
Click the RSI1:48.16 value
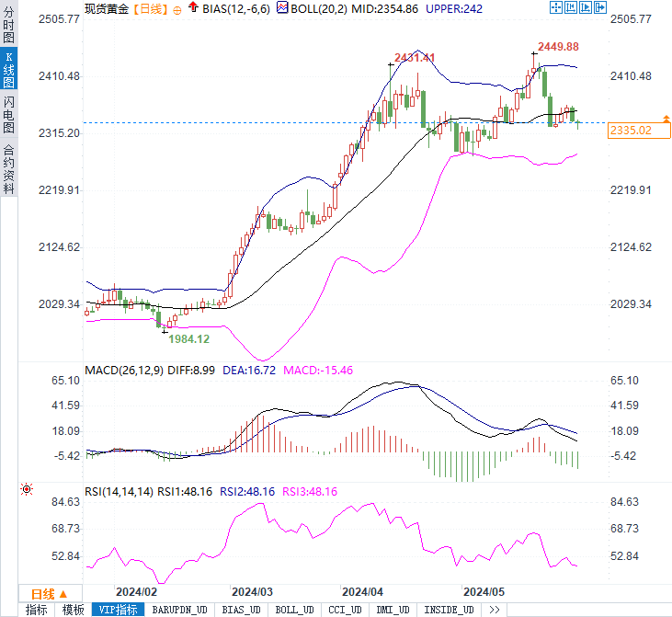pos(185,491)
